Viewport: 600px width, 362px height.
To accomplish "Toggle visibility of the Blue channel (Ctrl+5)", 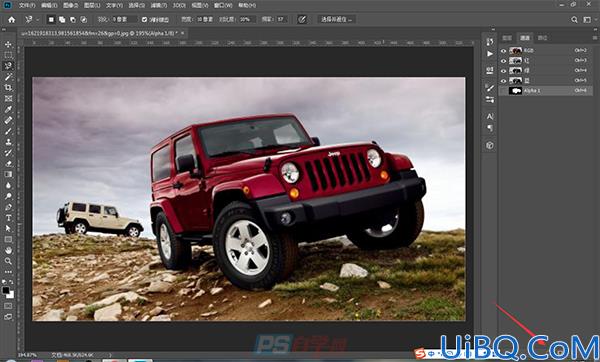I will click(x=503, y=80).
